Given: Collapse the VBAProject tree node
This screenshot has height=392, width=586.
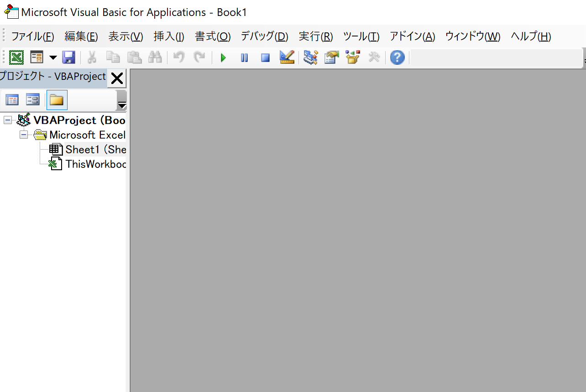Looking at the screenshot, I should point(8,120).
